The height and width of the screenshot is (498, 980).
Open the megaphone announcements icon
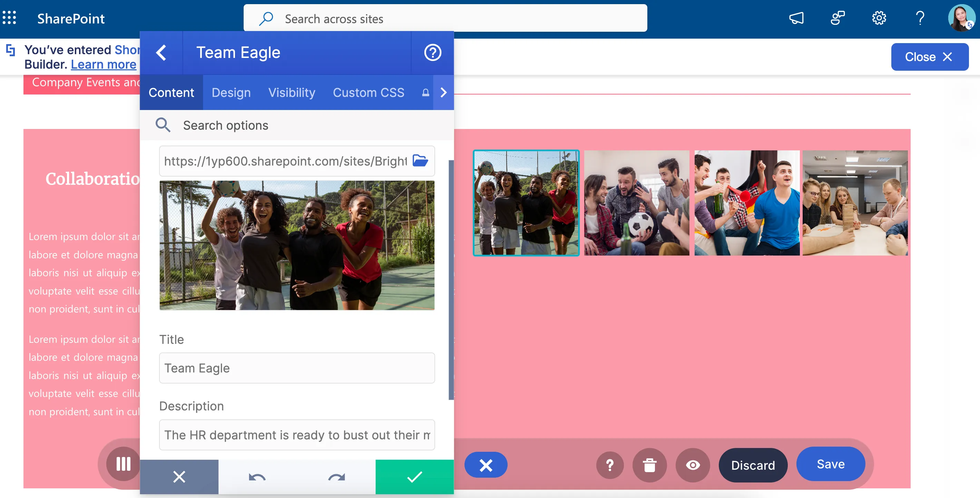[797, 18]
